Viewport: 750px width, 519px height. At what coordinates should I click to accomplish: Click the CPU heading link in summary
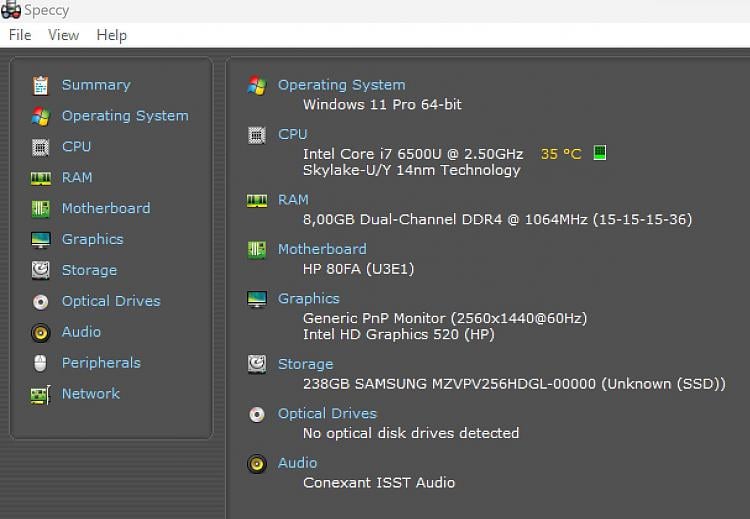click(293, 134)
